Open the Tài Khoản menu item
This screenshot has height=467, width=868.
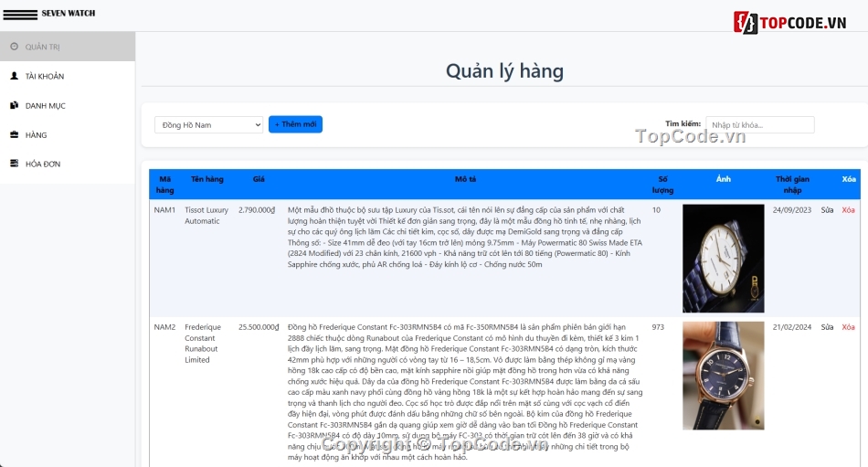click(44, 77)
